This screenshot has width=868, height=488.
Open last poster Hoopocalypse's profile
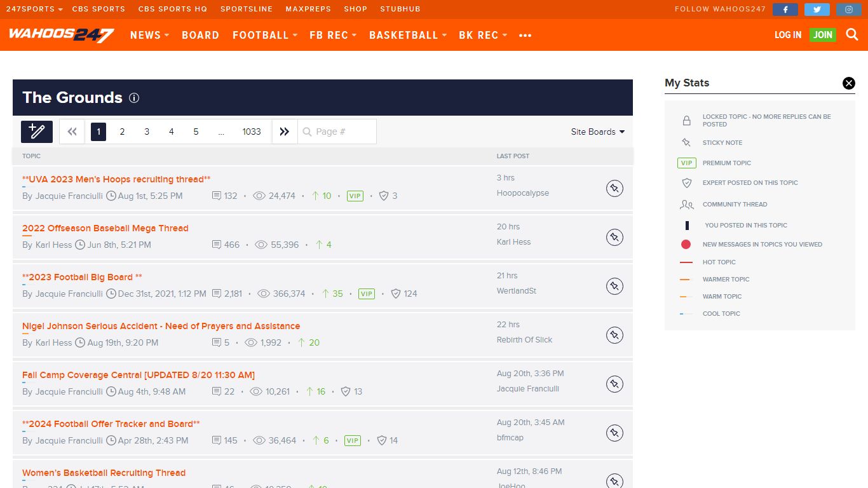[x=523, y=193]
